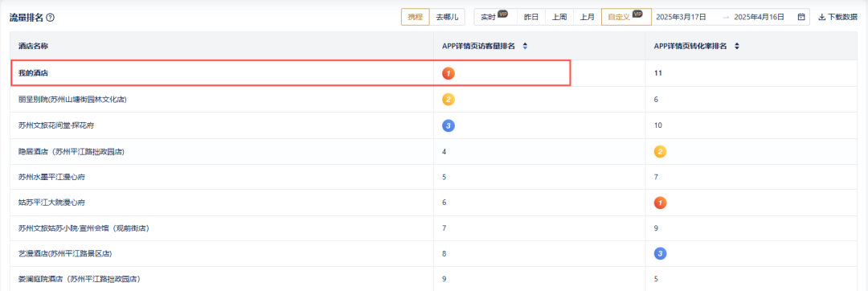The width and height of the screenshot is (868, 291).
Task: Click the 下载数据 button text
Action: 842,17
